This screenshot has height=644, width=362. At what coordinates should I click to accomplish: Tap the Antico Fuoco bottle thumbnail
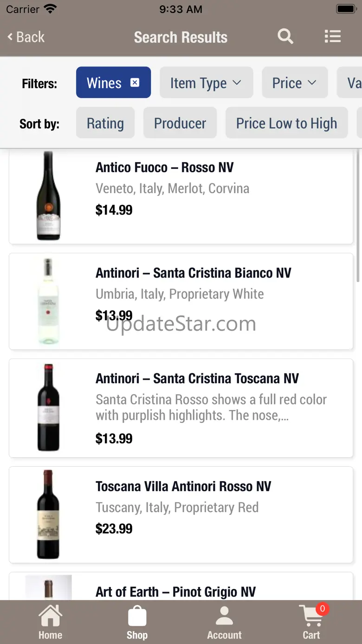click(48, 196)
